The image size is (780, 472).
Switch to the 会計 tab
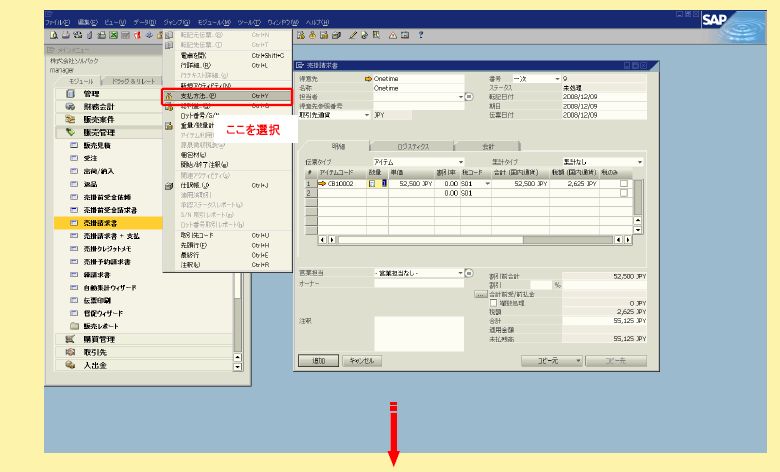(x=488, y=147)
